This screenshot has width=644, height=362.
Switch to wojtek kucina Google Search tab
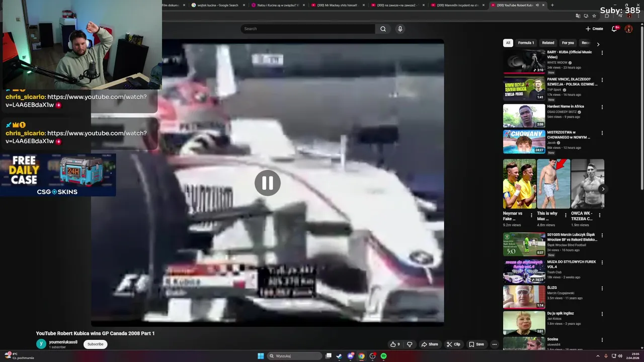point(217,5)
